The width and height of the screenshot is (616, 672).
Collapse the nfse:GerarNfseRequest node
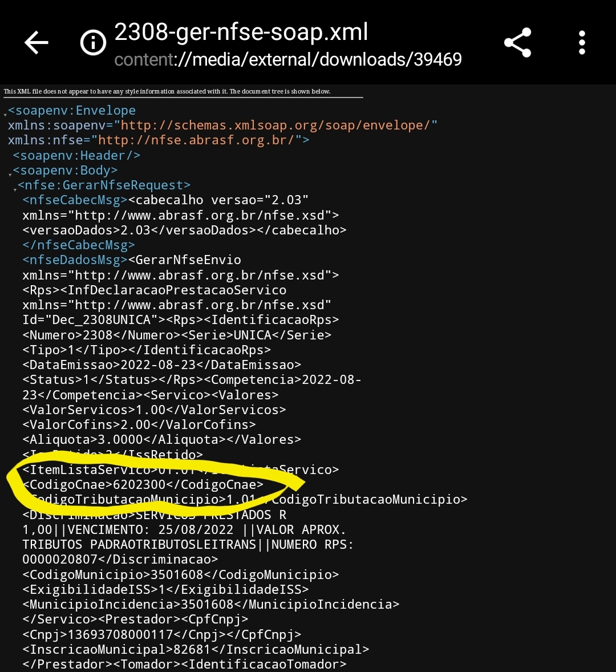tap(15, 189)
